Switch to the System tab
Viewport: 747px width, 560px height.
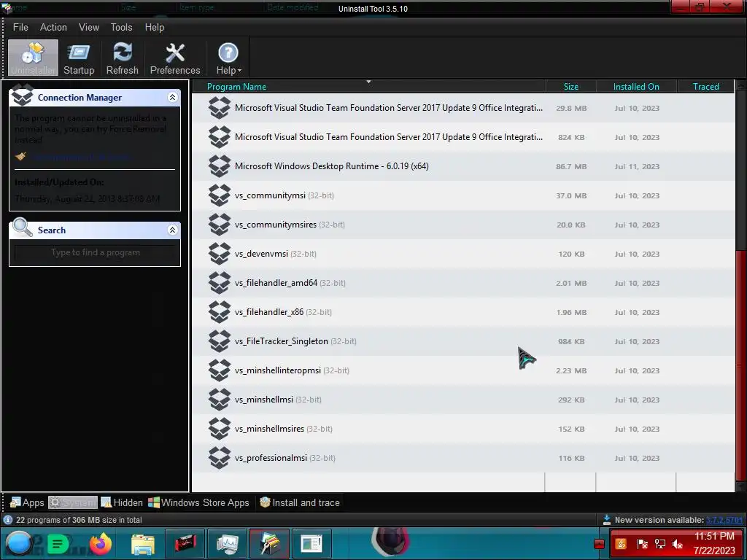(73, 502)
